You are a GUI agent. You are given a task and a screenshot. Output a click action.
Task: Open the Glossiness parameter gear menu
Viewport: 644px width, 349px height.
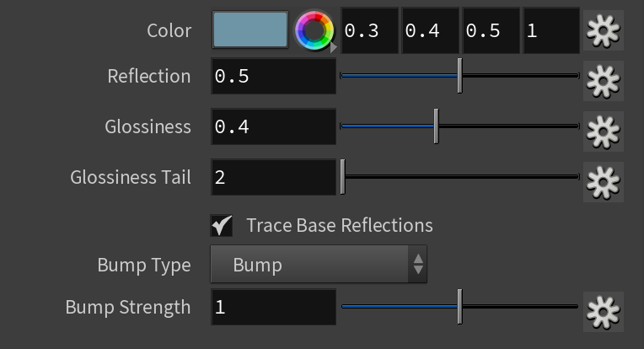(x=604, y=132)
